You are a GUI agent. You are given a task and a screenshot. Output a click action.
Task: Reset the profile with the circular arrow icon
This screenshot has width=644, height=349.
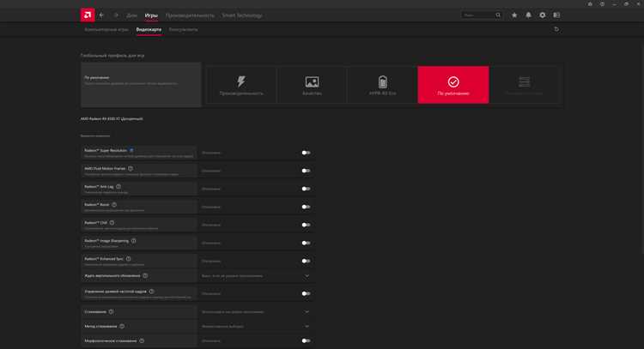[x=556, y=29]
